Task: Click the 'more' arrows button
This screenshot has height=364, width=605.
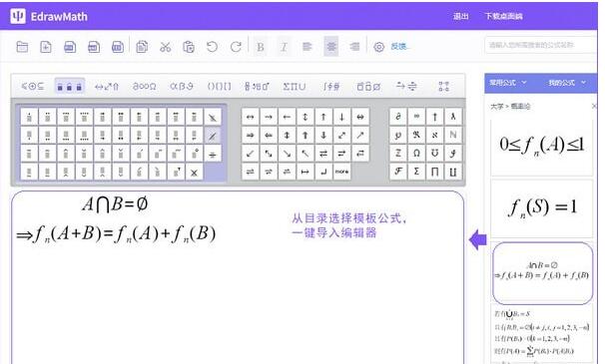Action: pyautogui.click(x=341, y=172)
